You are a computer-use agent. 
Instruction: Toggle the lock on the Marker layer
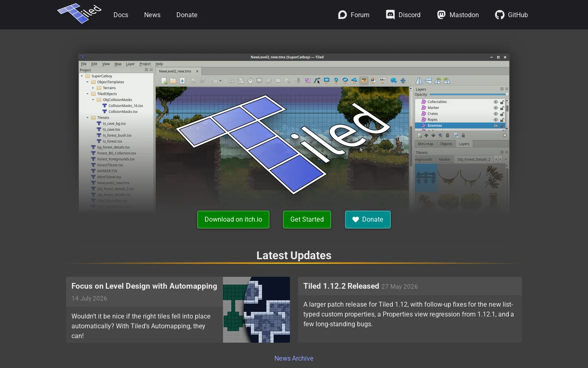click(x=502, y=108)
